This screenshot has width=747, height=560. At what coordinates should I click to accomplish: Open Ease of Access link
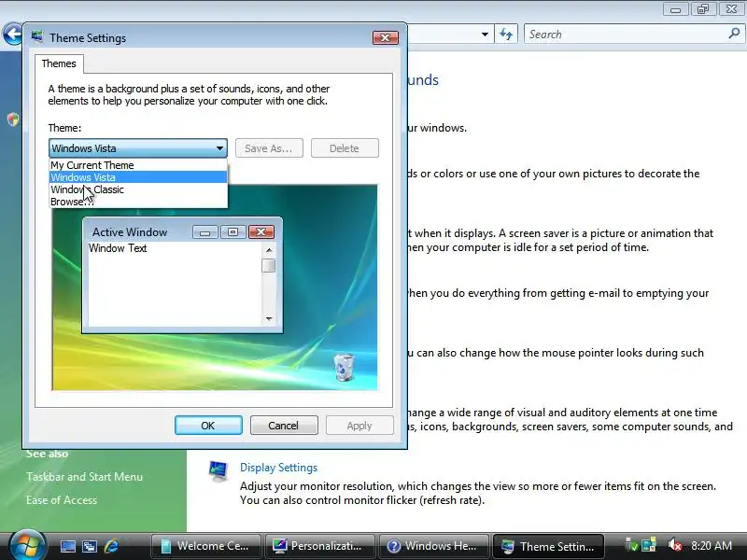[x=62, y=500]
